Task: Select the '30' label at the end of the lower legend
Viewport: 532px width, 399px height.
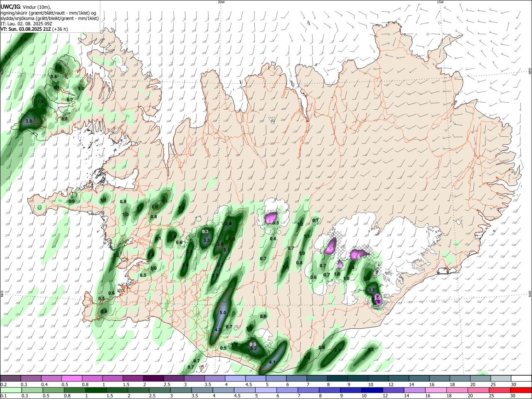Action: coord(513,396)
